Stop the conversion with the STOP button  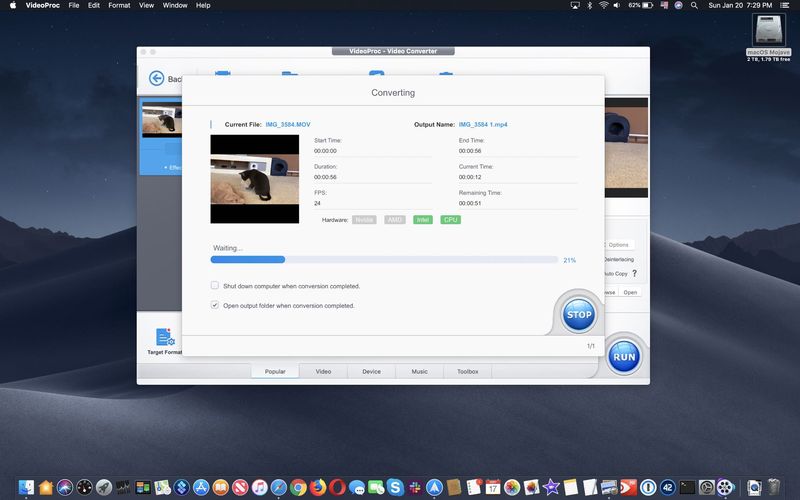point(579,315)
